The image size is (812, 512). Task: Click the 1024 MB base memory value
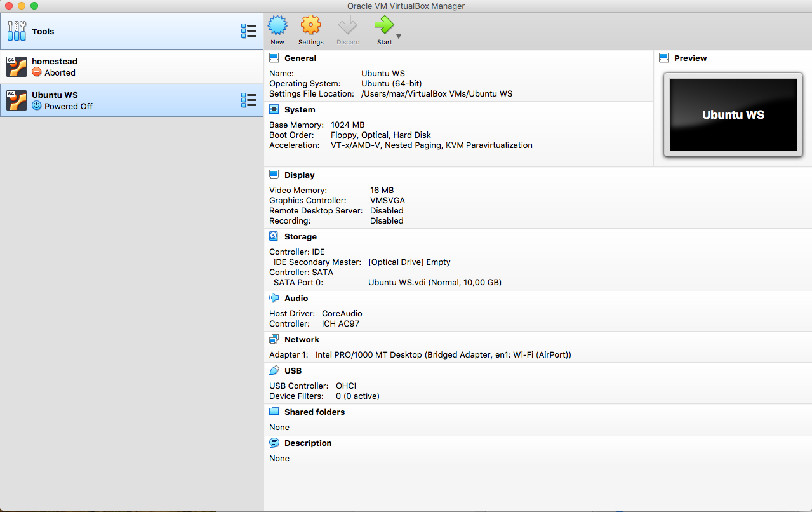coord(348,125)
